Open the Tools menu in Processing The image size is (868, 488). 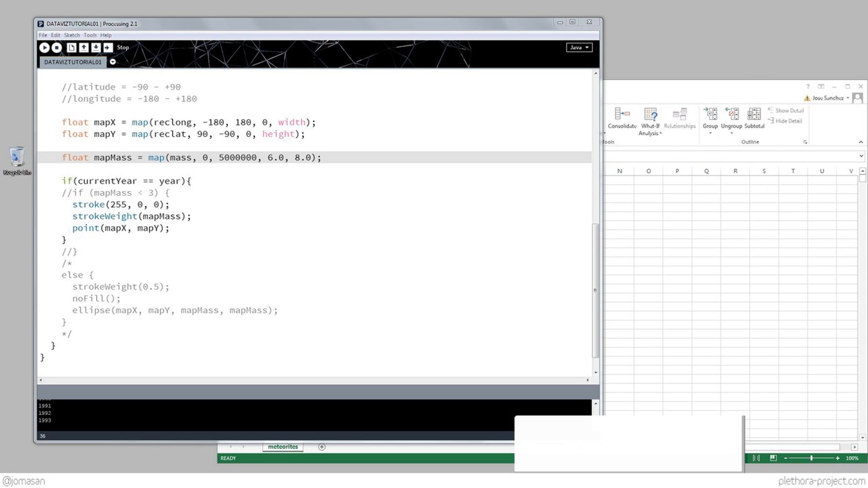pos(90,35)
